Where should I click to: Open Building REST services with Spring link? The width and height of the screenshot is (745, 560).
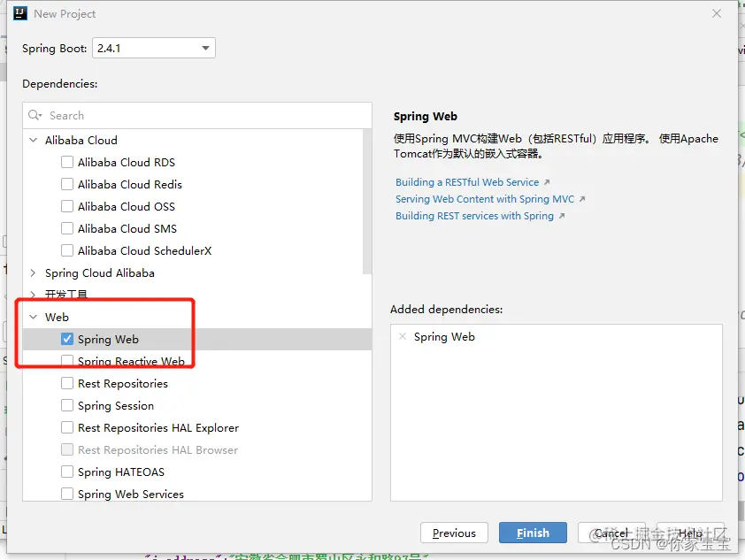coord(474,216)
